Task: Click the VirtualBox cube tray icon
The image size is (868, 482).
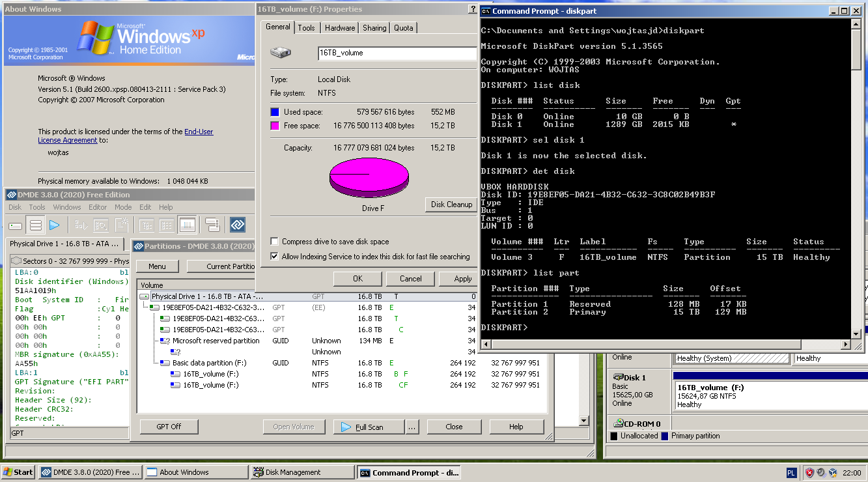Action: point(833,472)
